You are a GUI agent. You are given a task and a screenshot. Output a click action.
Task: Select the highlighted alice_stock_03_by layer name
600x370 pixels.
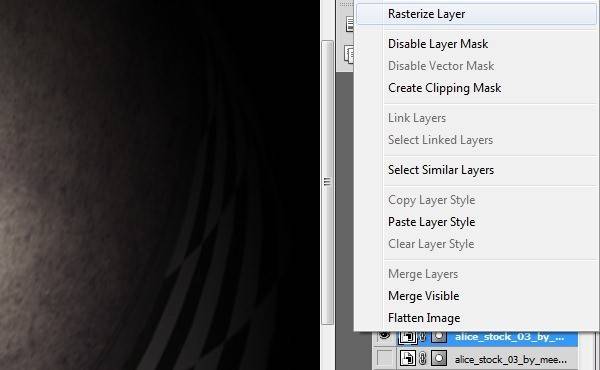click(509, 337)
